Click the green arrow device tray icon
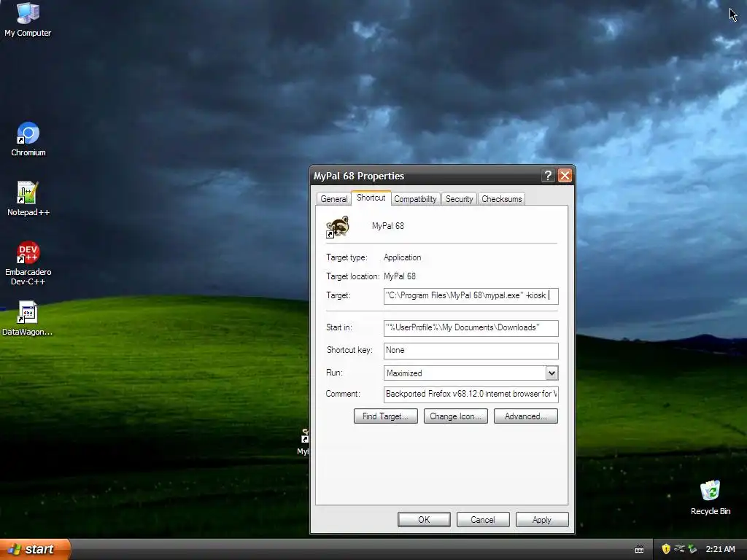The height and width of the screenshot is (560, 747). pos(692,549)
